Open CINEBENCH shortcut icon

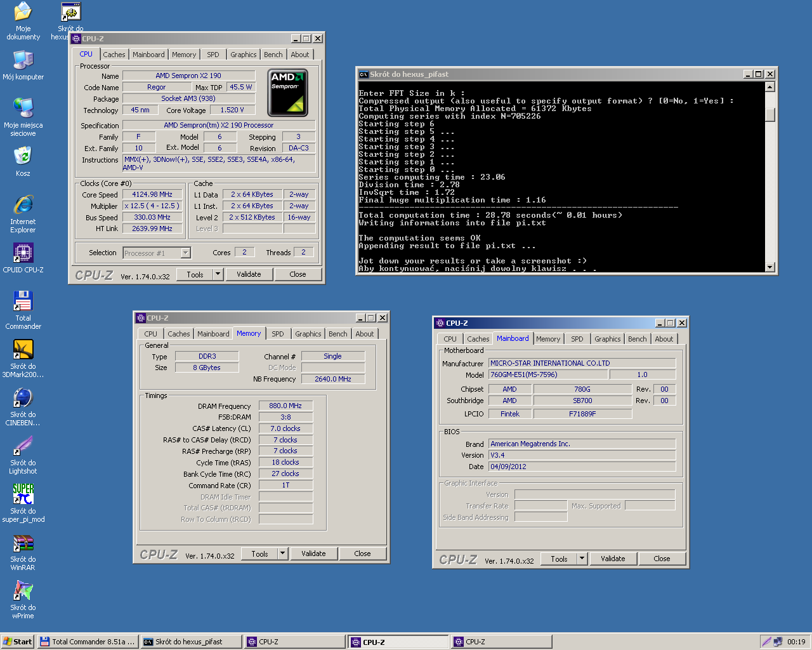pyautogui.click(x=23, y=397)
